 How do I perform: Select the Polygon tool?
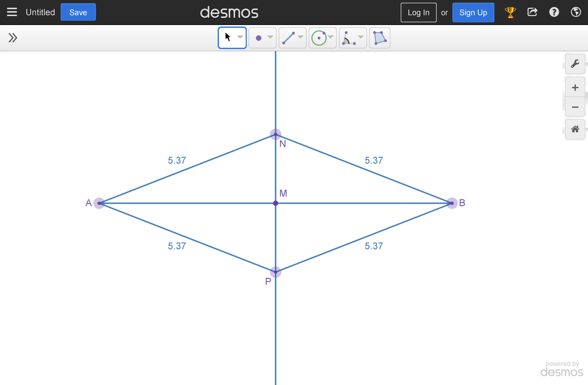coord(379,37)
